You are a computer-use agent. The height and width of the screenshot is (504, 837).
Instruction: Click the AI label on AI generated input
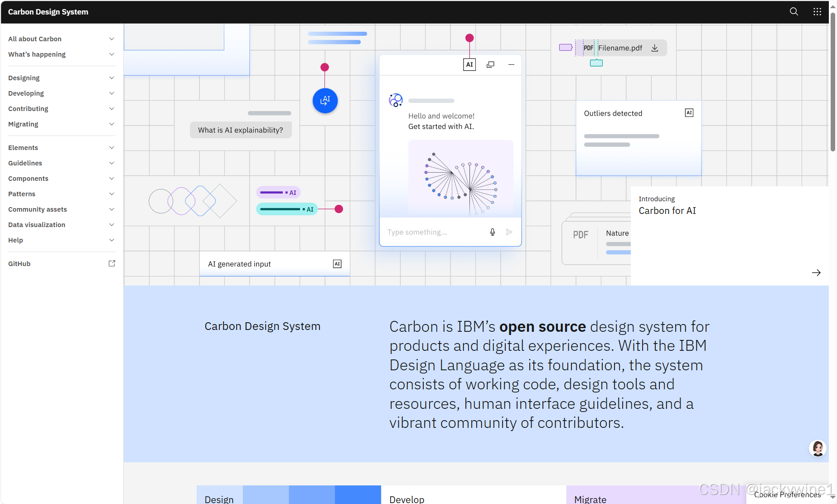pos(337,264)
